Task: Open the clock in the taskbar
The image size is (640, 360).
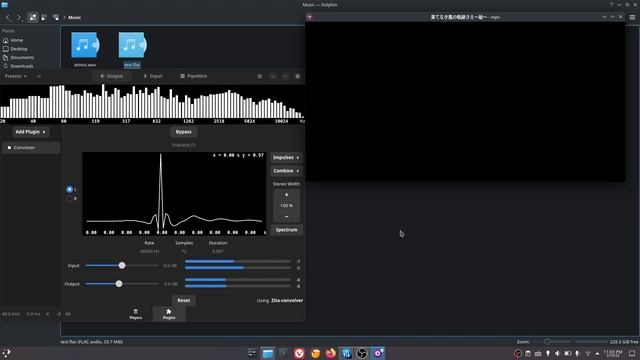Action: point(613,353)
